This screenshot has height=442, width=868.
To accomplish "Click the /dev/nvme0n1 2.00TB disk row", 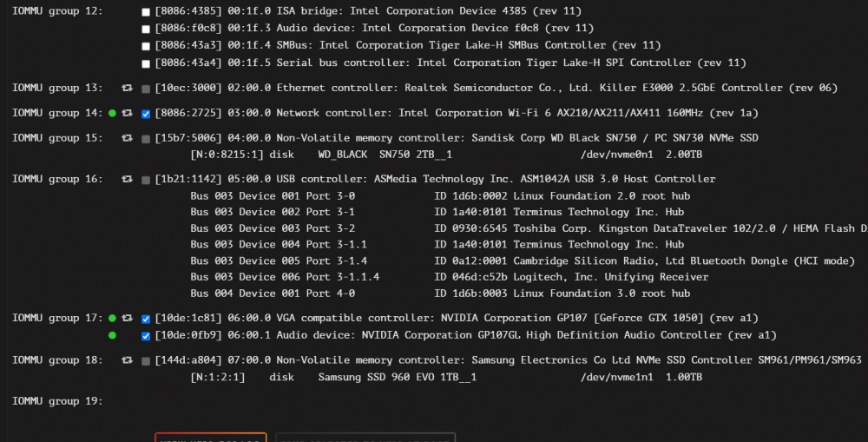I will (446, 155).
